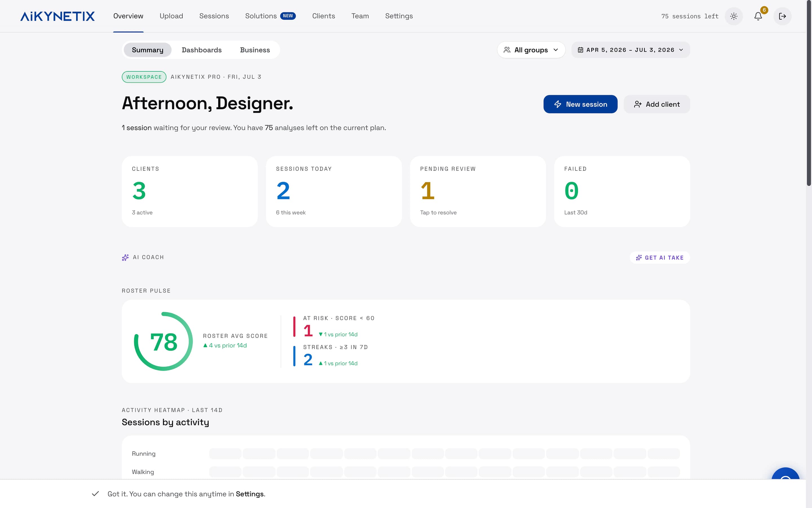Click '4 vs prior 14d' trend text
Viewport: 812px width, 508px height.
coord(225,345)
